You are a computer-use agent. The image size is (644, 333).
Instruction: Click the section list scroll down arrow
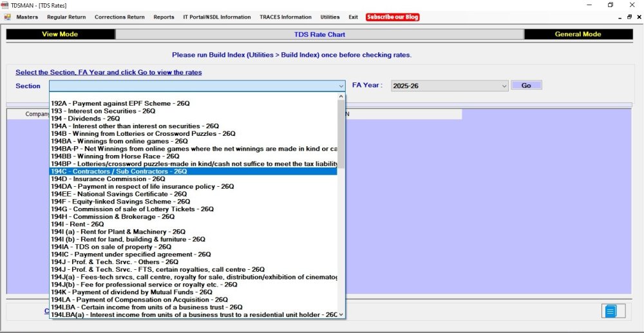point(341,315)
